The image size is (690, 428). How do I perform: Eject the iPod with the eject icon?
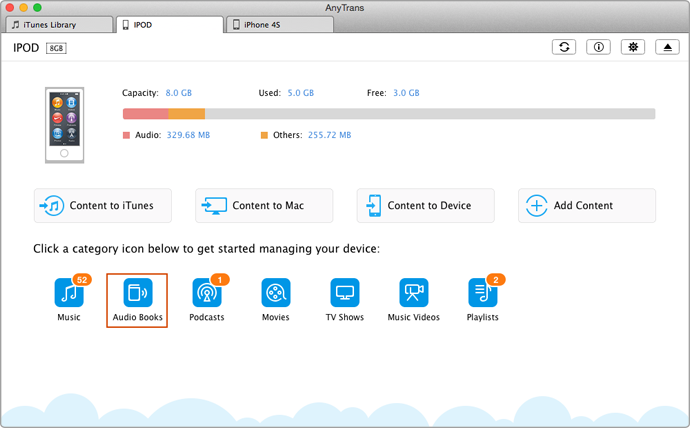click(668, 47)
